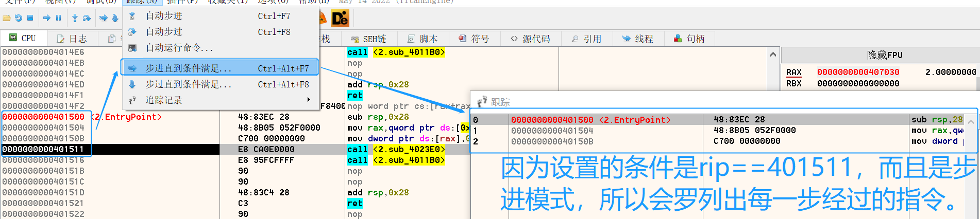Screen dimensions: 980x219
Task: Open the 源代码 tab
Action: click(x=531, y=39)
